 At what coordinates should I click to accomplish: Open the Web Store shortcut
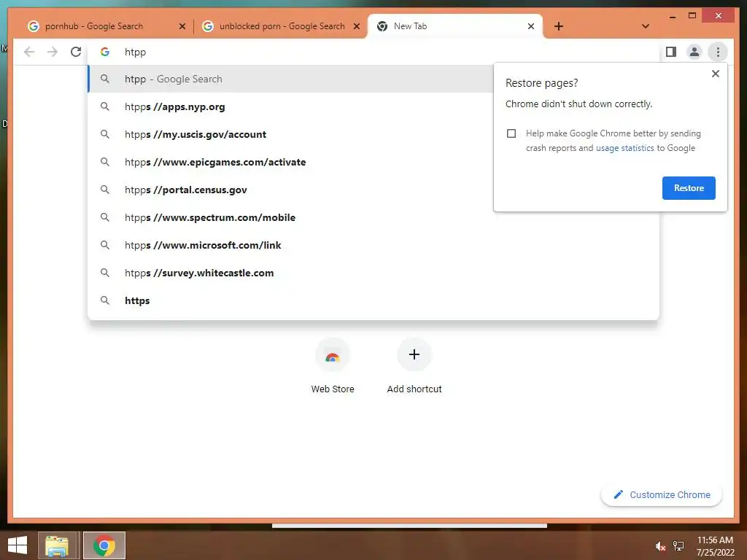click(x=333, y=366)
